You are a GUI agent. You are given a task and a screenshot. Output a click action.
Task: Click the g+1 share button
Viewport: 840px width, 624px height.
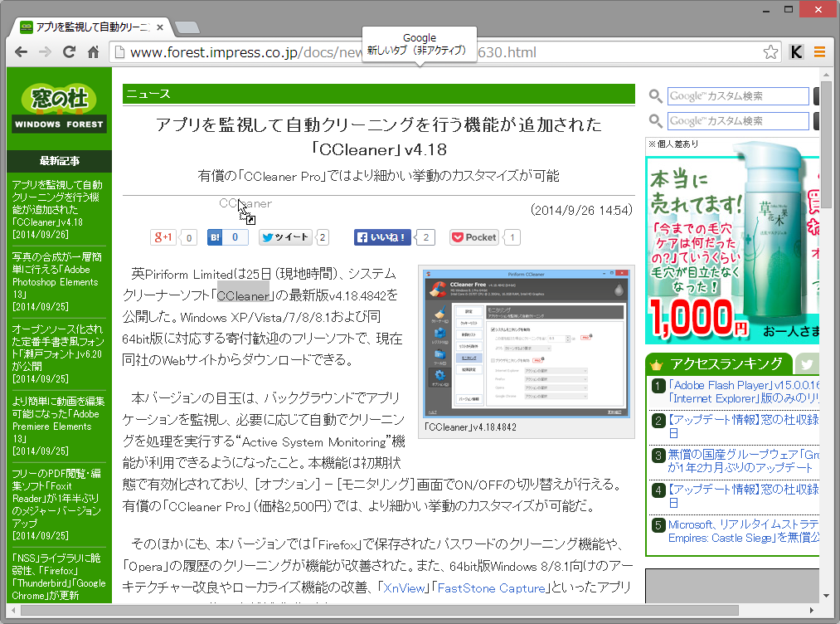click(x=163, y=236)
